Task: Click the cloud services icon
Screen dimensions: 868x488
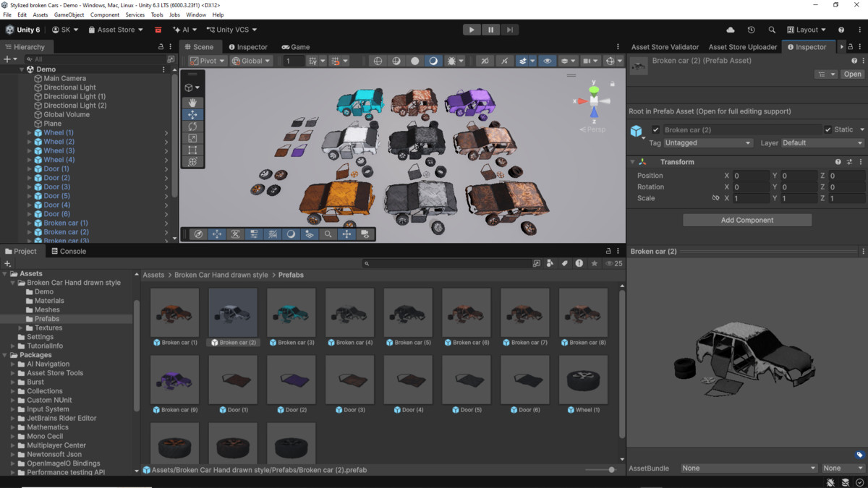Action: pyautogui.click(x=731, y=30)
